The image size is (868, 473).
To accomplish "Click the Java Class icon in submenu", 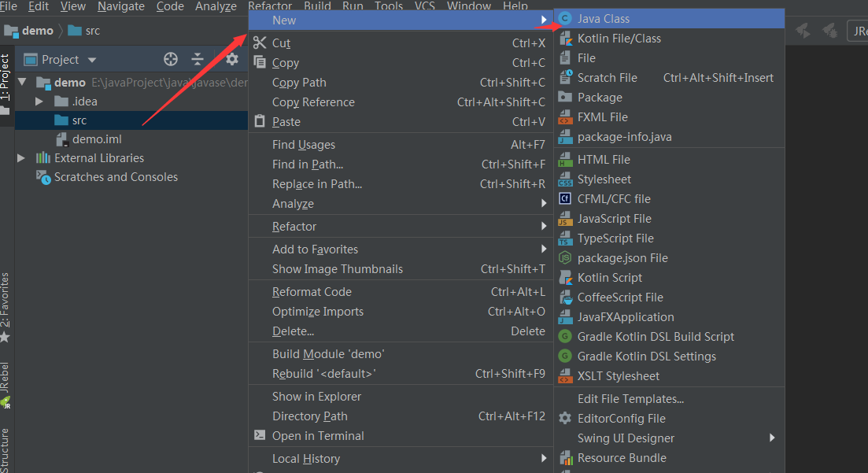I will point(565,19).
